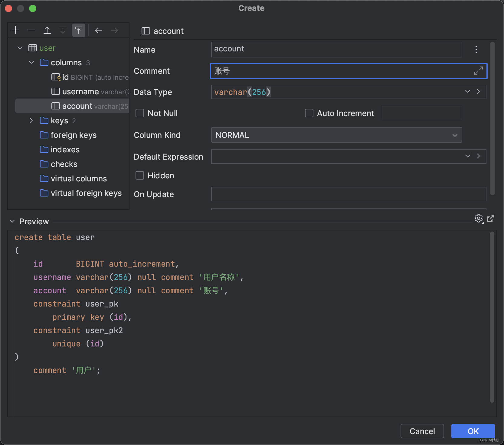Click the 'user_pk' constraint name in preview
The height and width of the screenshot is (445, 504).
point(102,304)
